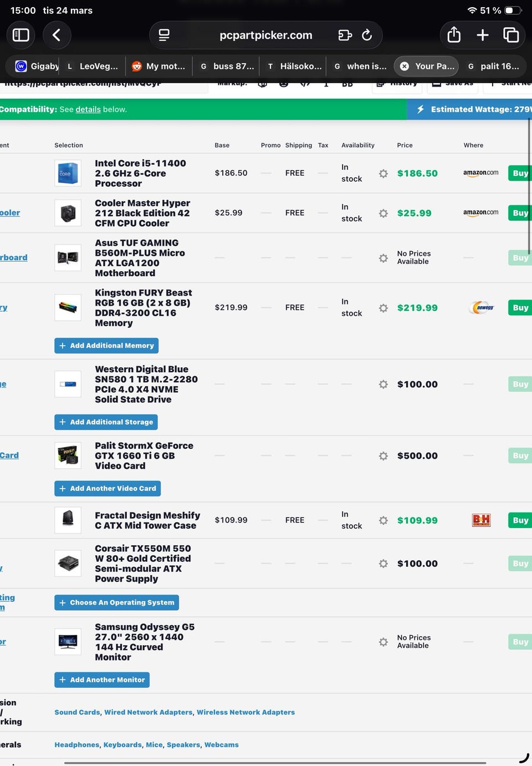Open Intel Core i5-11400 product thumbnail
This screenshot has width=532, height=766.
click(68, 173)
